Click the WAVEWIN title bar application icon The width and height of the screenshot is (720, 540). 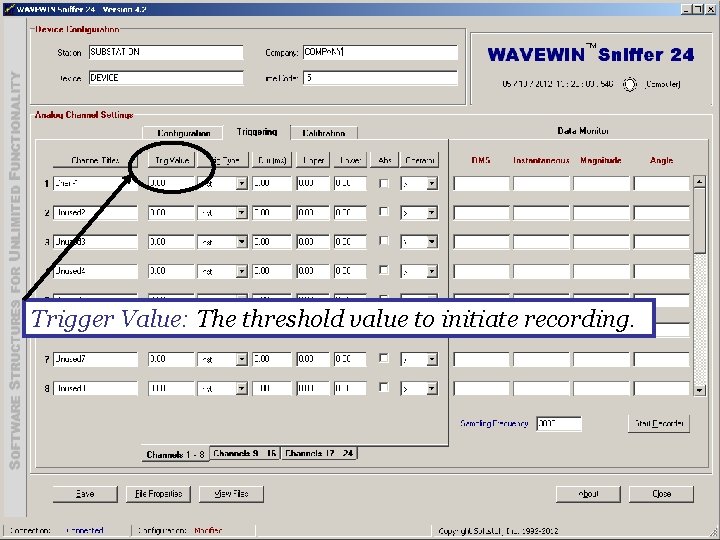(x=8, y=9)
